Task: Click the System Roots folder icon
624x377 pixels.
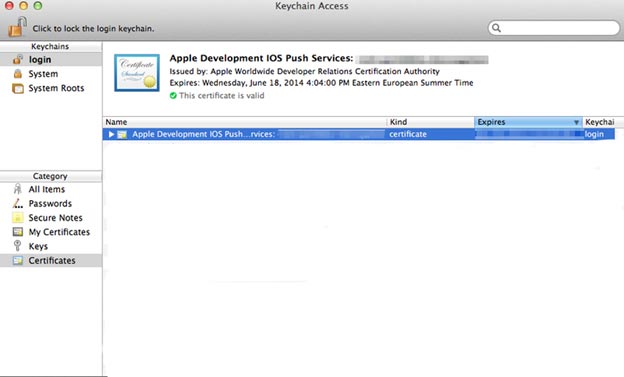Action: tap(18, 88)
